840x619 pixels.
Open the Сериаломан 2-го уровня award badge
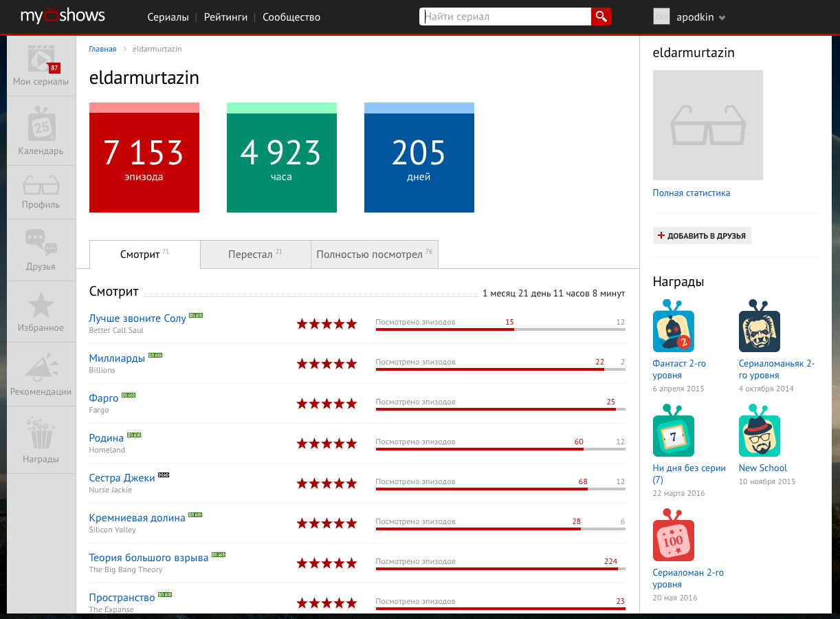point(673,536)
